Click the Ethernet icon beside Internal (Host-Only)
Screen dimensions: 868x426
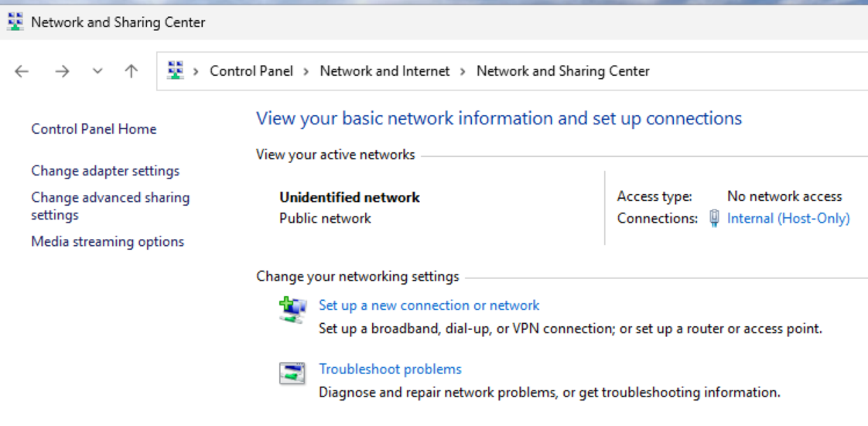click(x=714, y=219)
